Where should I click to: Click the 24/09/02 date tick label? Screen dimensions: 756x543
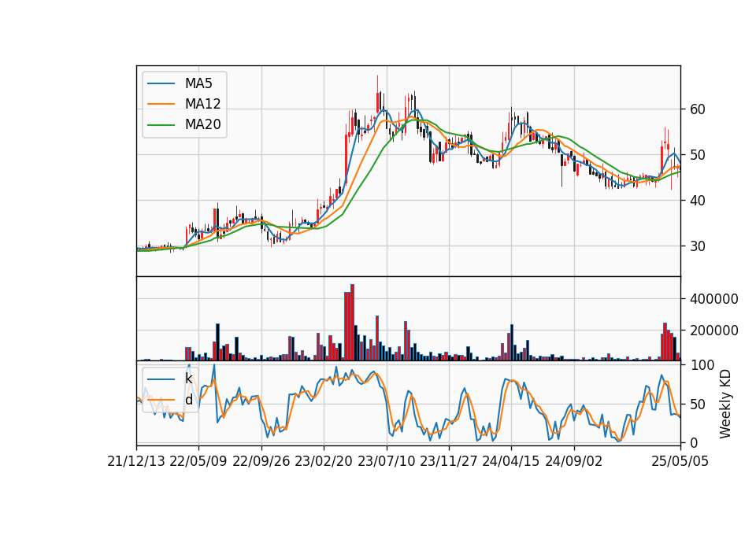coord(574,461)
